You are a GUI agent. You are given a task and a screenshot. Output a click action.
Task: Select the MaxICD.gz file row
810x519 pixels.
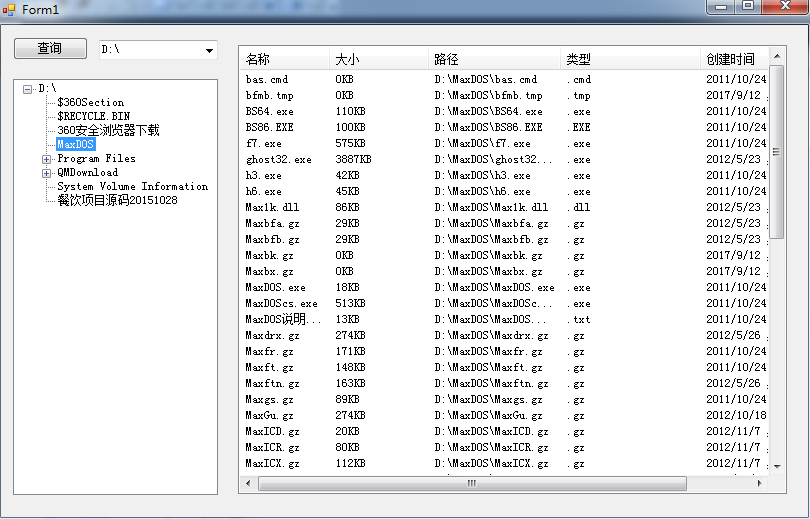click(504, 432)
